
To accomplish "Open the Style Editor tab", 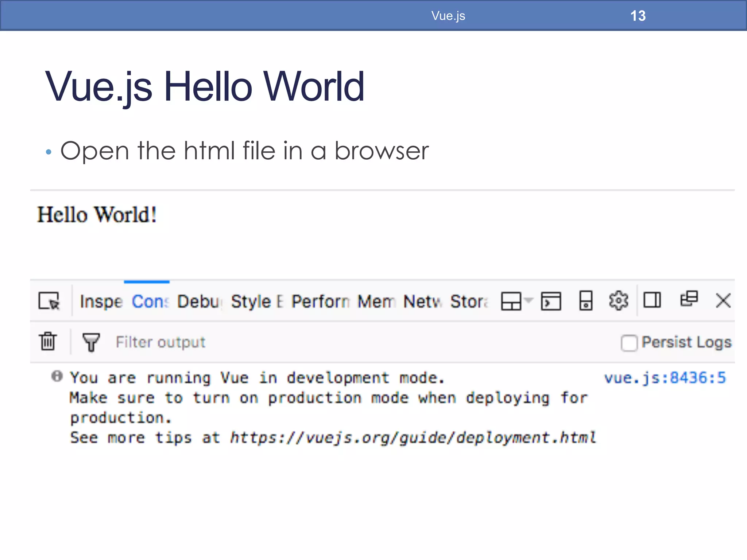I will coord(256,302).
